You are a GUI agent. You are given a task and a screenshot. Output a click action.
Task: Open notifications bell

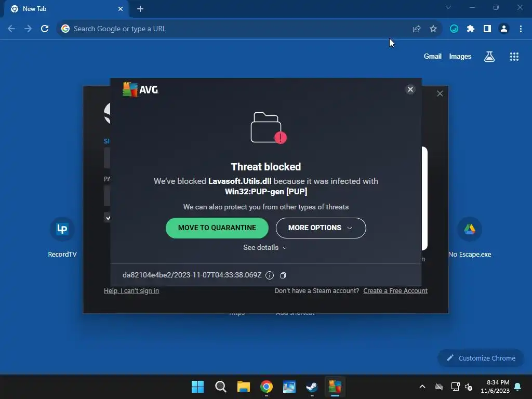click(518, 387)
